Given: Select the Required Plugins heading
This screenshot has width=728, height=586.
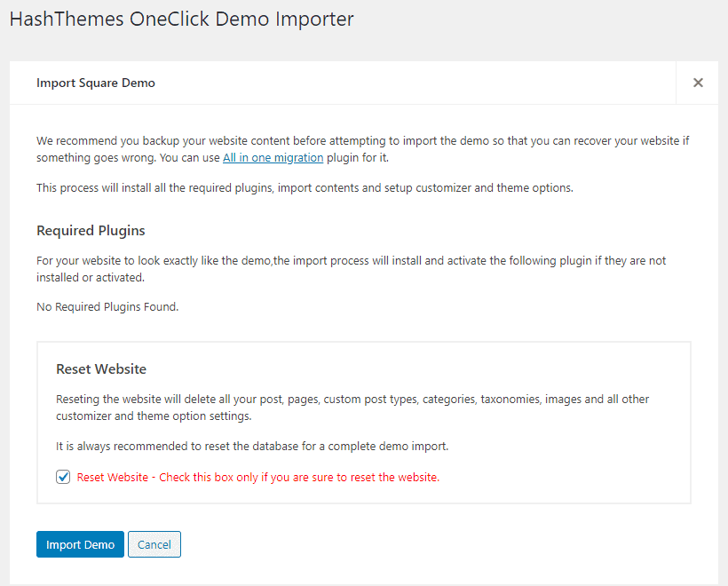Looking at the screenshot, I should pos(91,231).
